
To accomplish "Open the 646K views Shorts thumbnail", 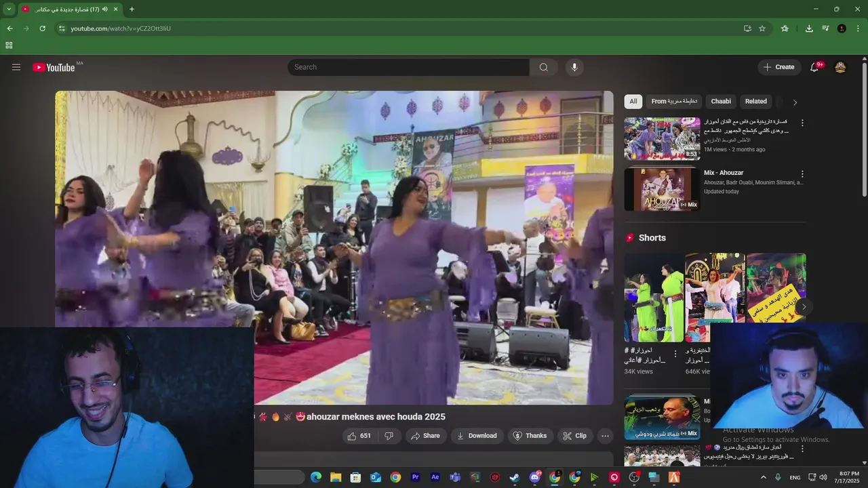I will pyautogui.click(x=715, y=298).
